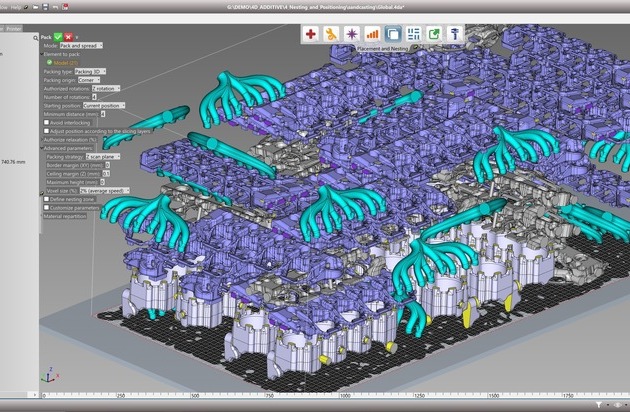The width and height of the screenshot is (630, 412).
Task: Select the Placement and Nesting icon
Action: click(x=392, y=34)
